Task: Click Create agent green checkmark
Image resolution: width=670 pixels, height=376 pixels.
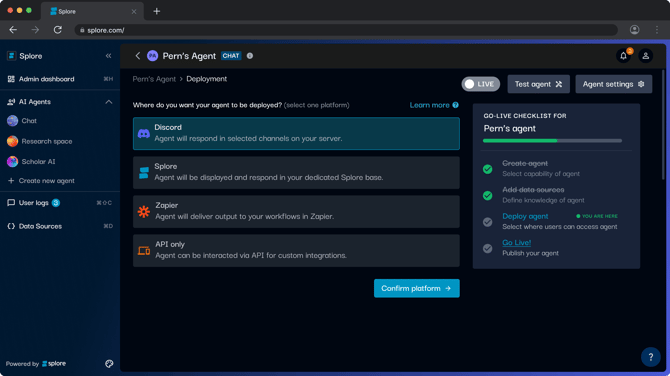Action: pos(488,169)
